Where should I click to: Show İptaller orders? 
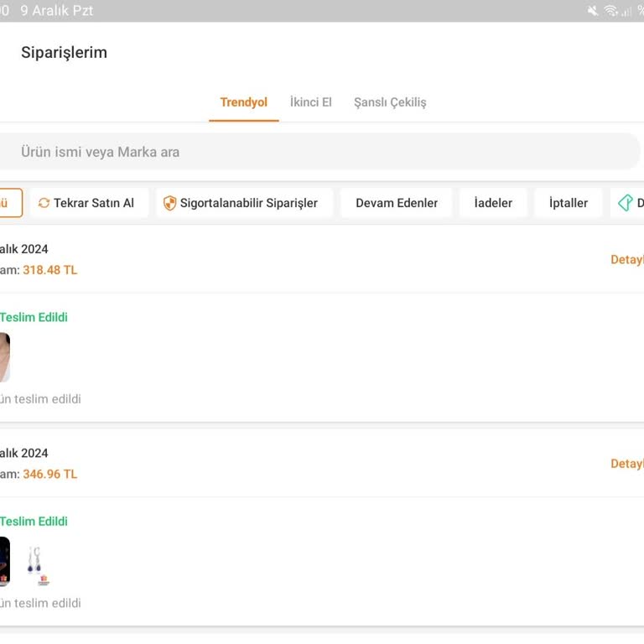click(x=569, y=203)
